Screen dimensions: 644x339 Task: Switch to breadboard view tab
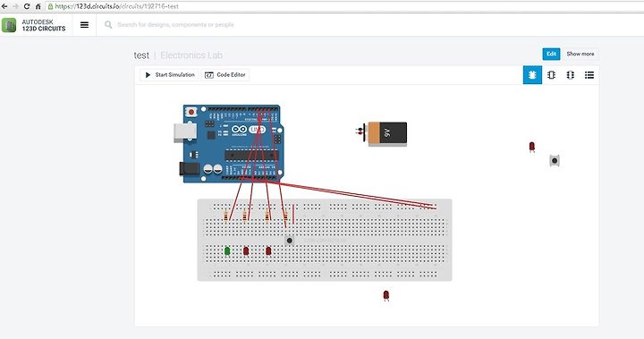click(532, 75)
